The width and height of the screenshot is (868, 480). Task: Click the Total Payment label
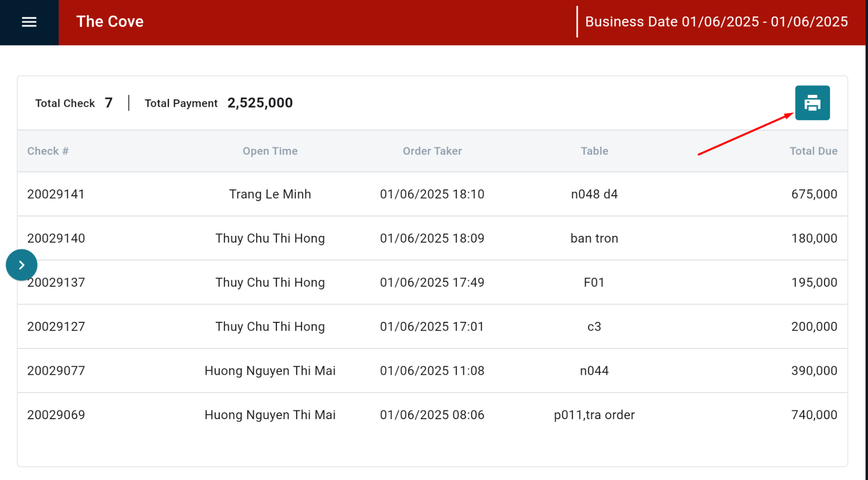click(x=181, y=103)
